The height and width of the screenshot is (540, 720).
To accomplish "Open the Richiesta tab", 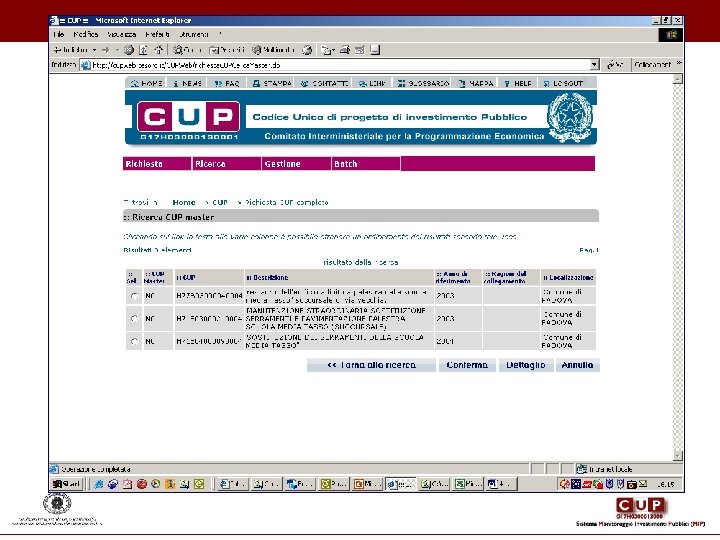I will [x=157, y=164].
